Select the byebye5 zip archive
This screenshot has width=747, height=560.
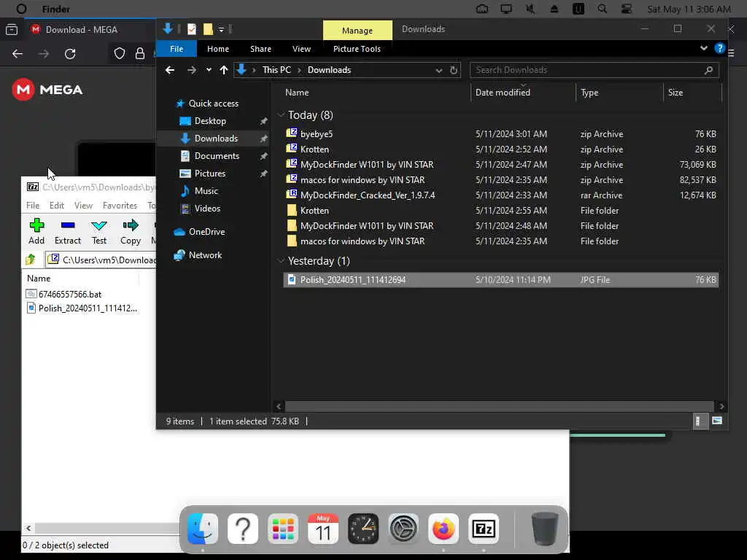(x=500, y=134)
